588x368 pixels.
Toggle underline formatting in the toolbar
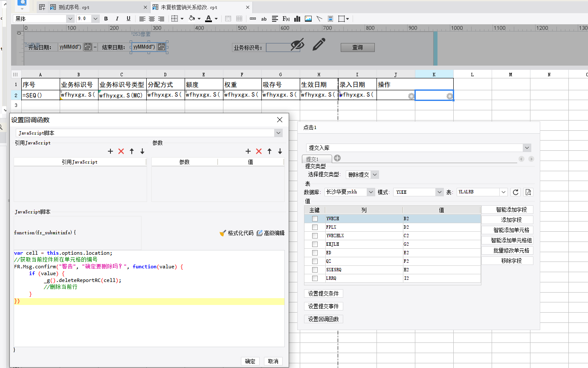point(128,19)
